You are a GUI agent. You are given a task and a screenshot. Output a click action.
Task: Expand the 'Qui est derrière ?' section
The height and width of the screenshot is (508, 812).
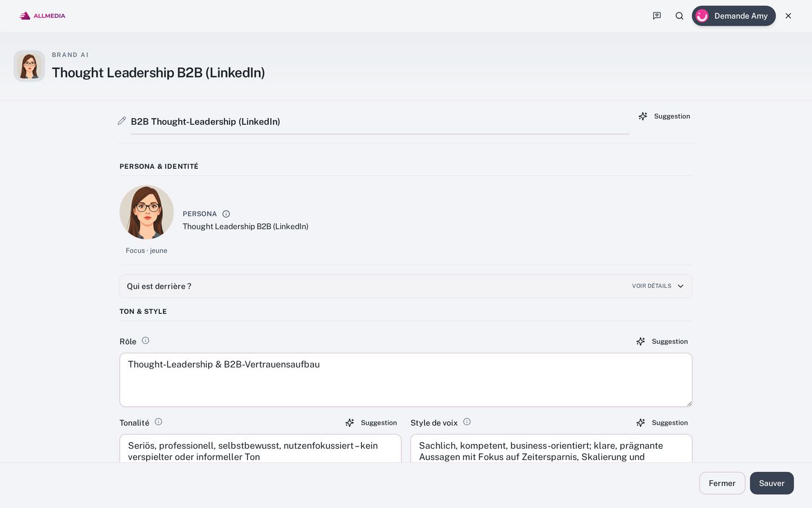pos(406,286)
